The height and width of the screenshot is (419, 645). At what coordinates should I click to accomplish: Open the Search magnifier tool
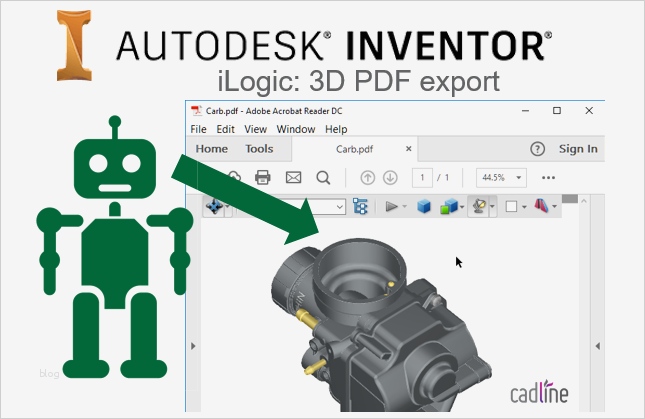[x=323, y=178]
